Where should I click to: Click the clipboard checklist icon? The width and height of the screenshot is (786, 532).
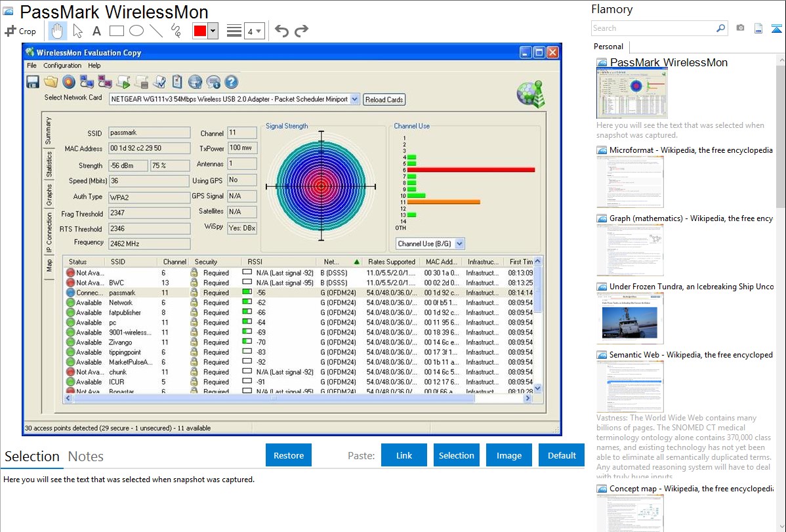[x=177, y=82]
